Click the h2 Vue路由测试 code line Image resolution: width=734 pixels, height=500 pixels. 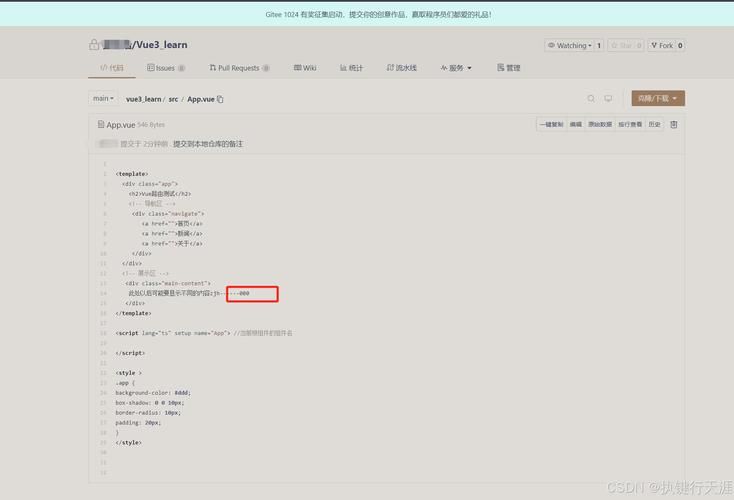(160, 193)
